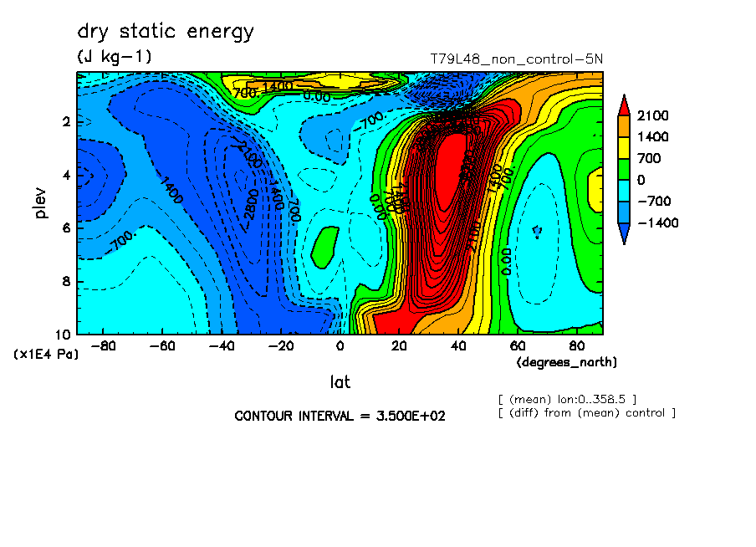
Task: Pick the yellow colorbar segment
Action: (x=625, y=147)
